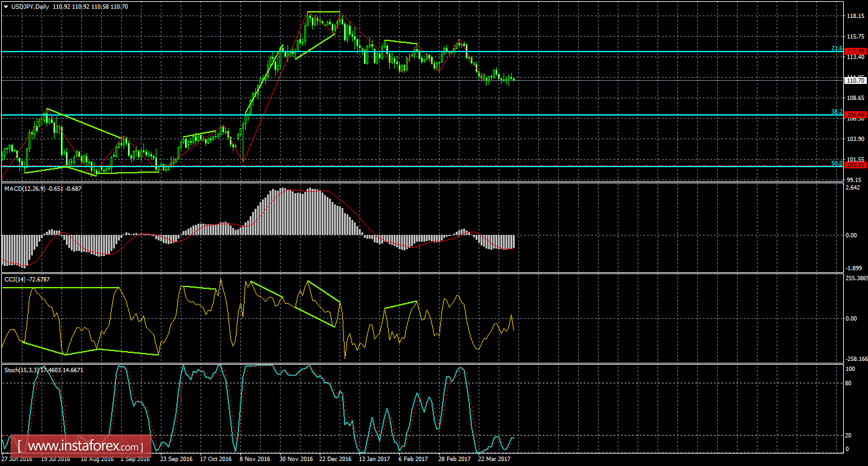Select the 115.75 price axis value

pyautogui.click(x=856, y=37)
